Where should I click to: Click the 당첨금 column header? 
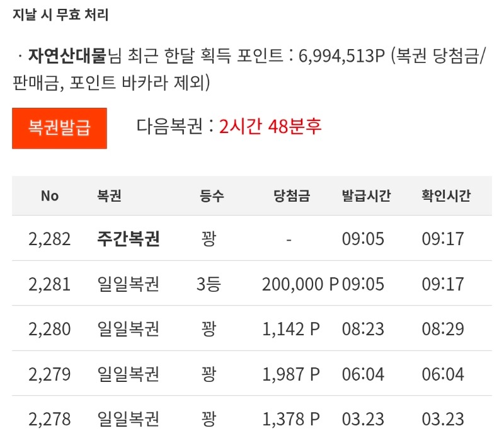coord(287,195)
